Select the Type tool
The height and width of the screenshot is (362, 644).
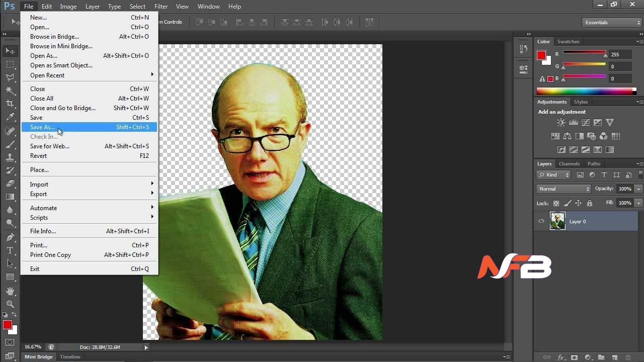(x=10, y=250)
